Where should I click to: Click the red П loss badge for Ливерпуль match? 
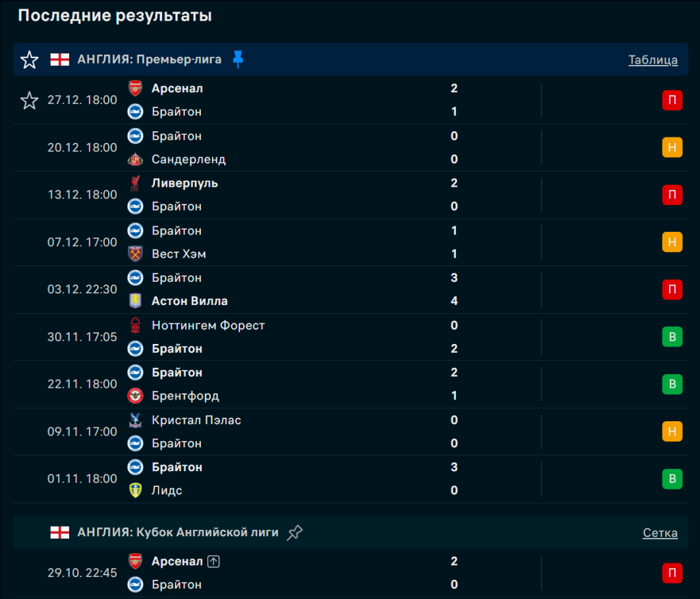click(x=672, y=195)
